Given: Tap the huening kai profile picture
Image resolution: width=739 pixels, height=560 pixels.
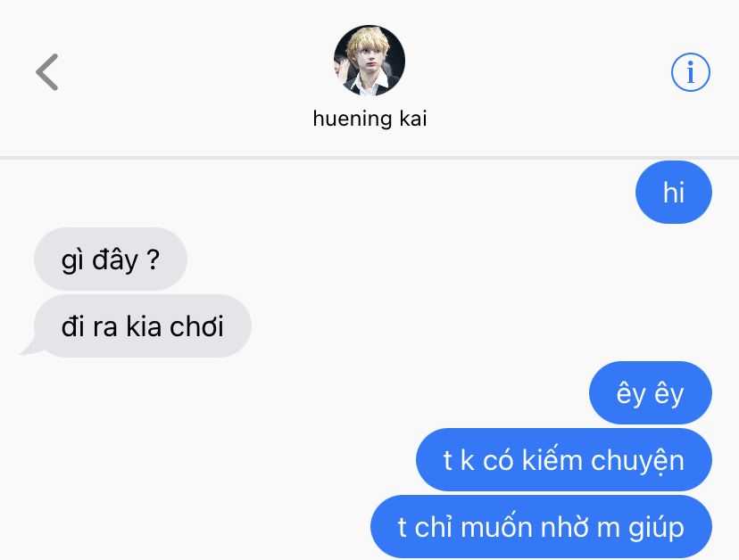Looking at the screenshot, I should 369,61.
